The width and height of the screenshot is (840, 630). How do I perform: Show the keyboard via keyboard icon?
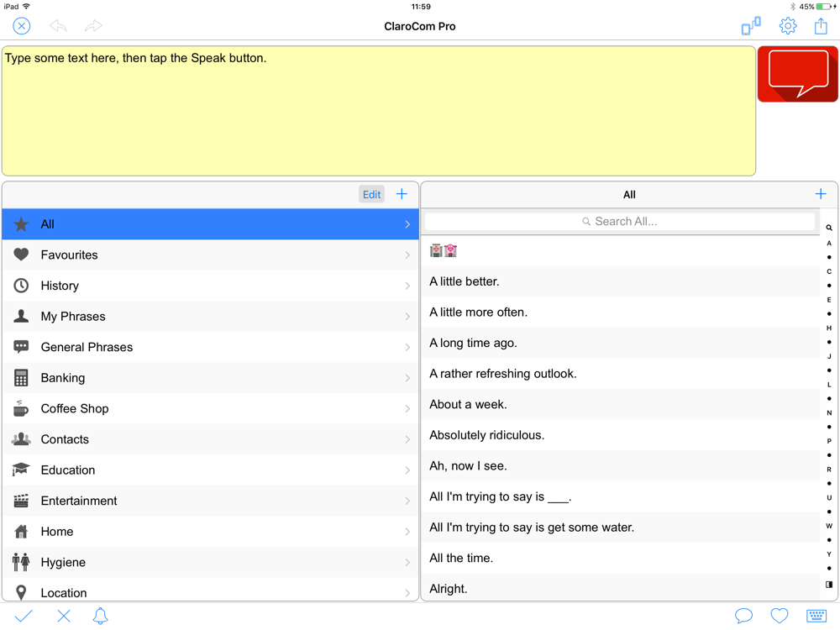[816, 616]
